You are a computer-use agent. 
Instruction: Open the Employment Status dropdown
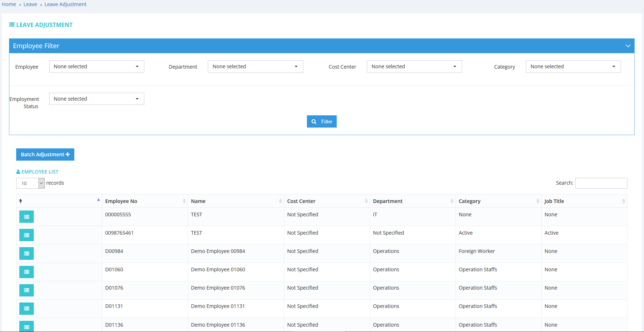[x=97, y=99]
